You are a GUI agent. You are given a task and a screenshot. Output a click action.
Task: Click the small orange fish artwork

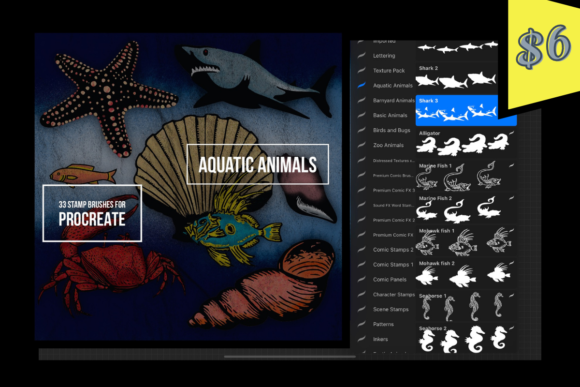coord(83,174)
